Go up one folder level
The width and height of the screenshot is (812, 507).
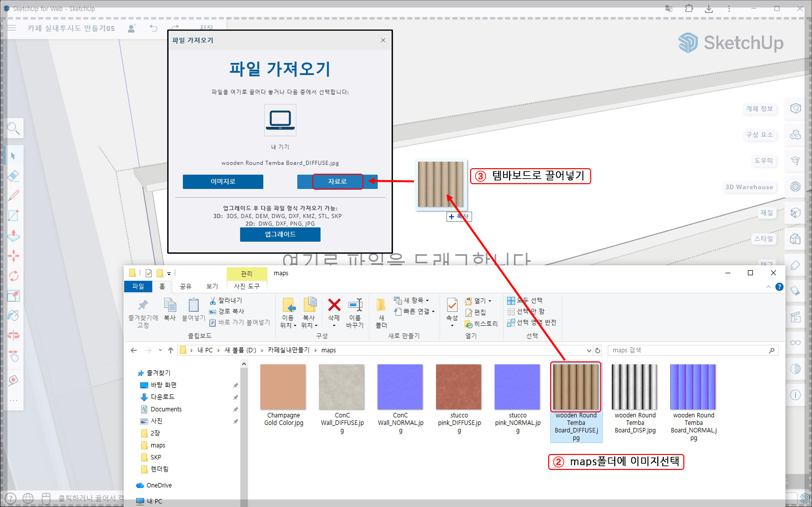tap(171, 350)
